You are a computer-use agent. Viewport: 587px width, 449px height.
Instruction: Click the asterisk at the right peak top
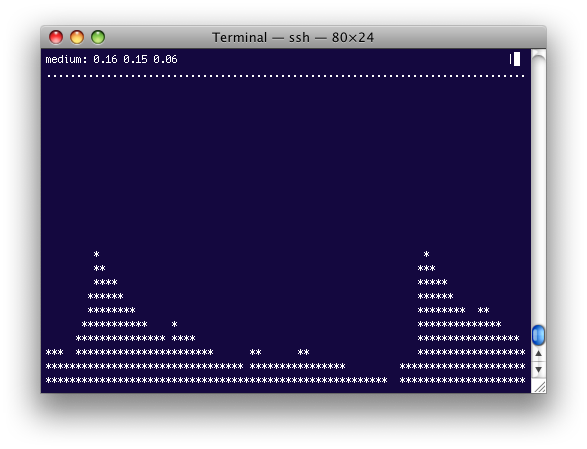click(426, 254)
